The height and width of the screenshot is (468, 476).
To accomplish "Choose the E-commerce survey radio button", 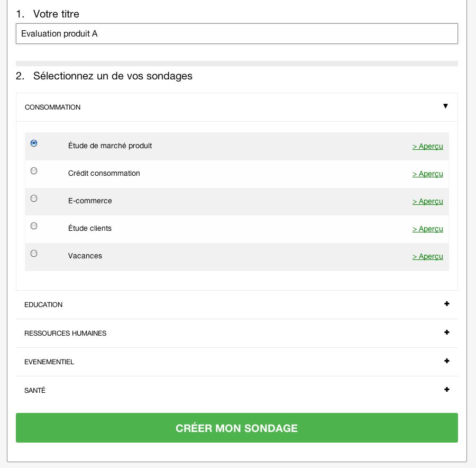I will 34,199.
